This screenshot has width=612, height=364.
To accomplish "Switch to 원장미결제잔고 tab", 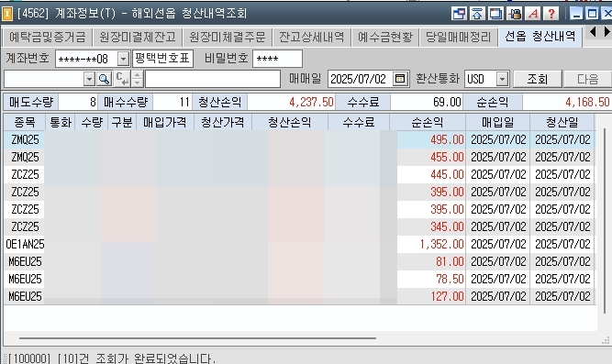I will point(138,37).
